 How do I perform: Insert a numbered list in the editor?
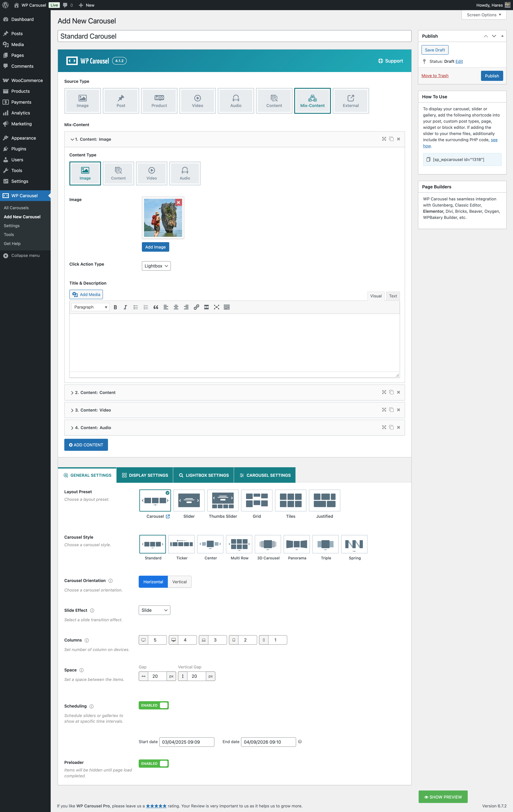[146, 307]
